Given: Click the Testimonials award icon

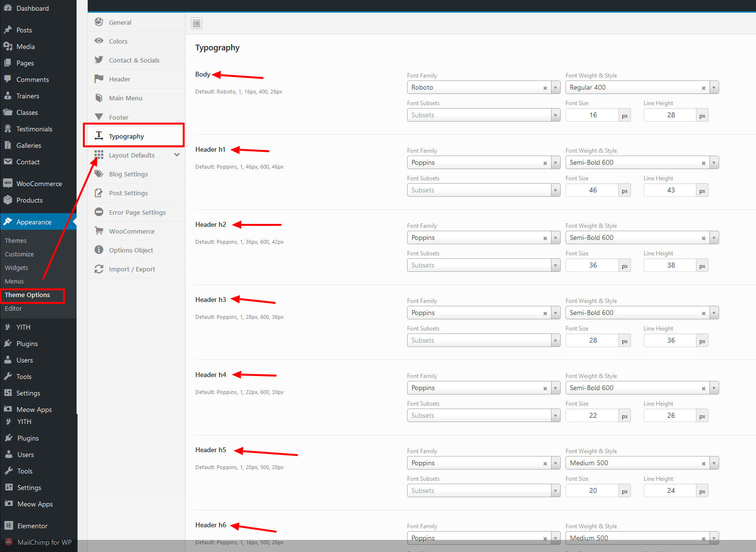Looking at the screenshot, I should click(8, 129).
